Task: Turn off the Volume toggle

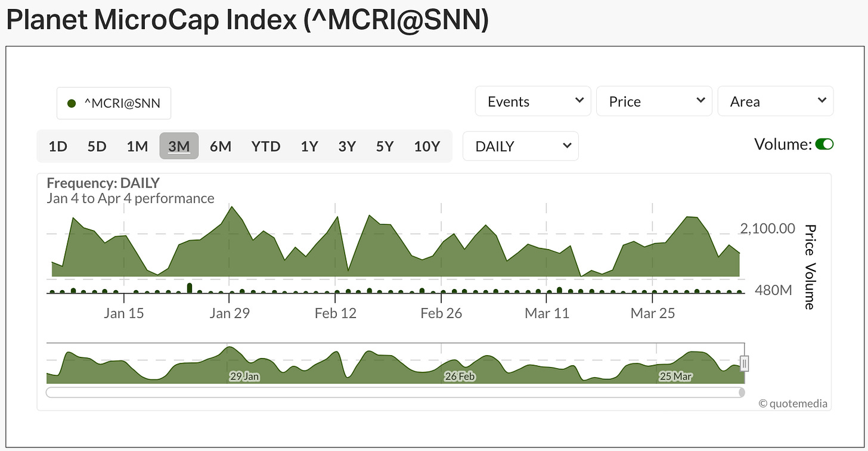Action: tap(824, 144)
